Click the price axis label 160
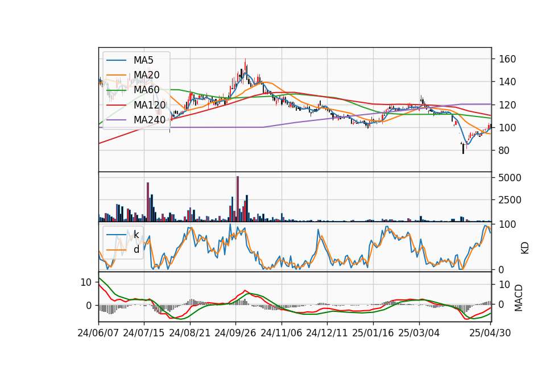 507,59
